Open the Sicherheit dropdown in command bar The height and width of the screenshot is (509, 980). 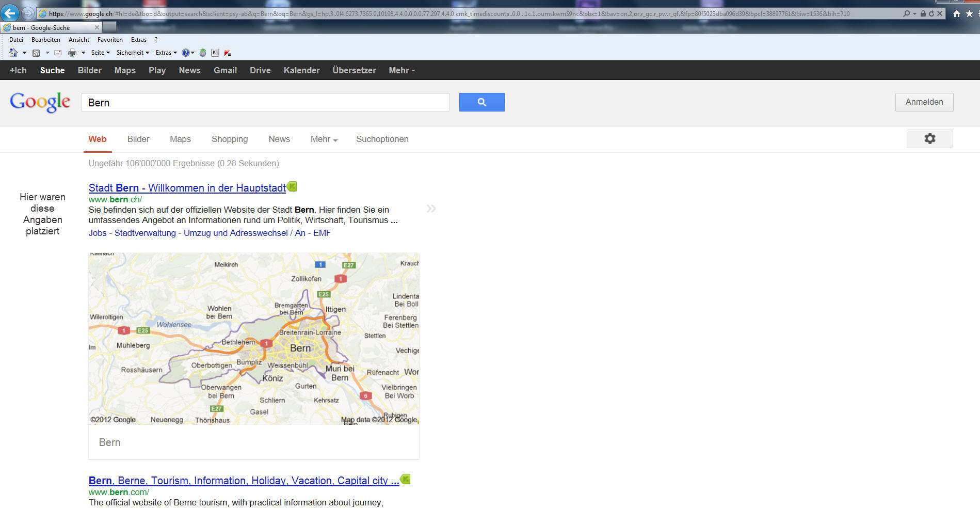[133, 53]
